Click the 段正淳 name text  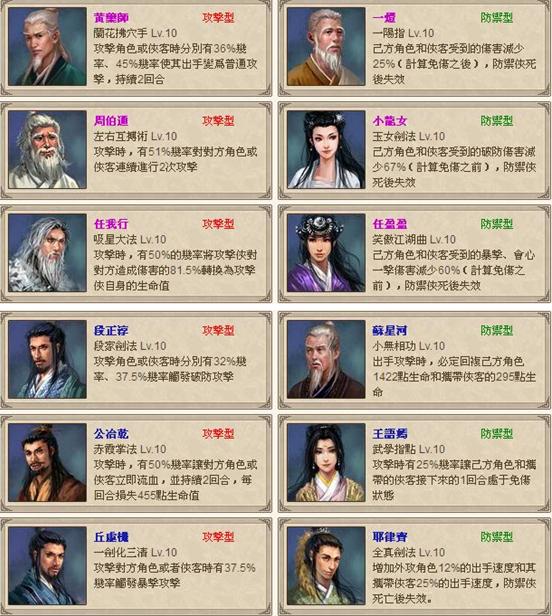click(111, 331)
